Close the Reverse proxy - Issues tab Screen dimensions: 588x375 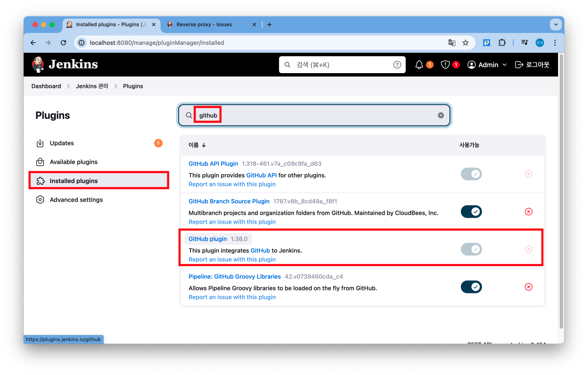[254, 25]
